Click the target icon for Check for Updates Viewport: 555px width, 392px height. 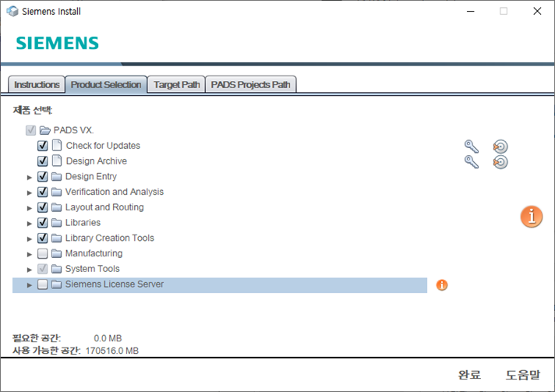(500, 146)
